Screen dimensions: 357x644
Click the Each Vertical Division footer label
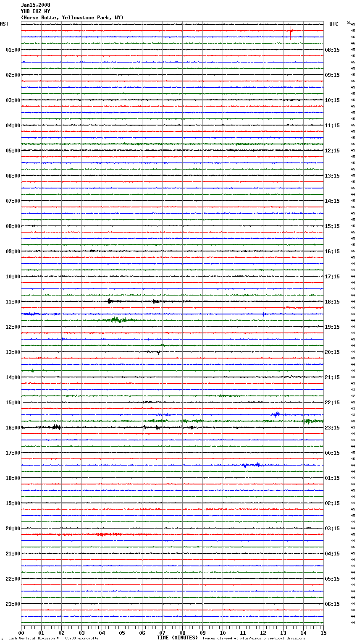(x=34, y=638)
